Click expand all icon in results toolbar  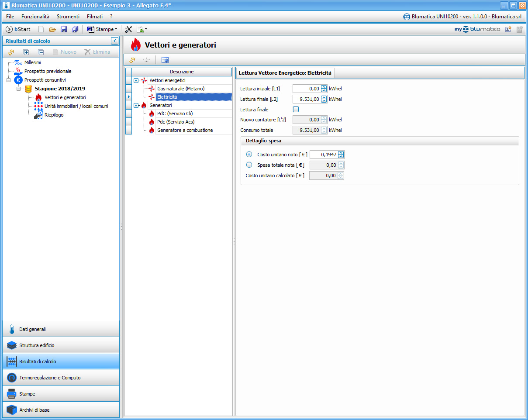26,52
